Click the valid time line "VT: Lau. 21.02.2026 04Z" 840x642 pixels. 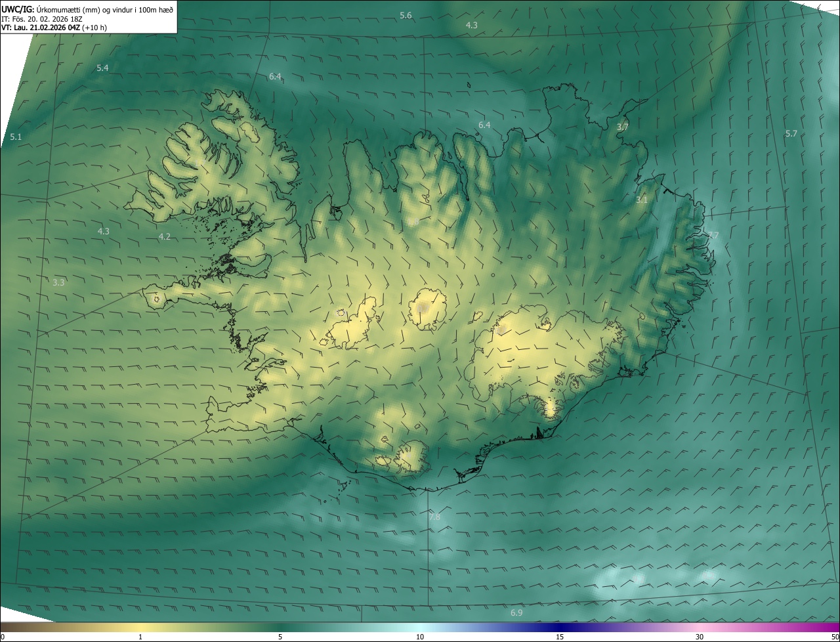(x=41, y=28)
